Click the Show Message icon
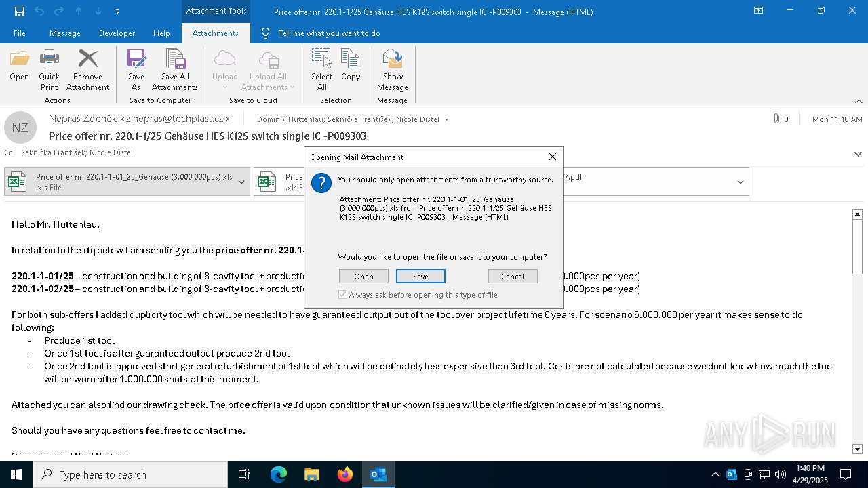 pos(393,70)
